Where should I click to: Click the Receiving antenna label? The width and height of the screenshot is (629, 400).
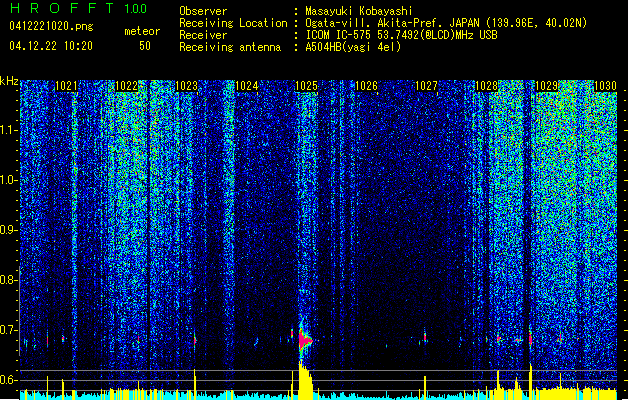[x=230, y=47]
